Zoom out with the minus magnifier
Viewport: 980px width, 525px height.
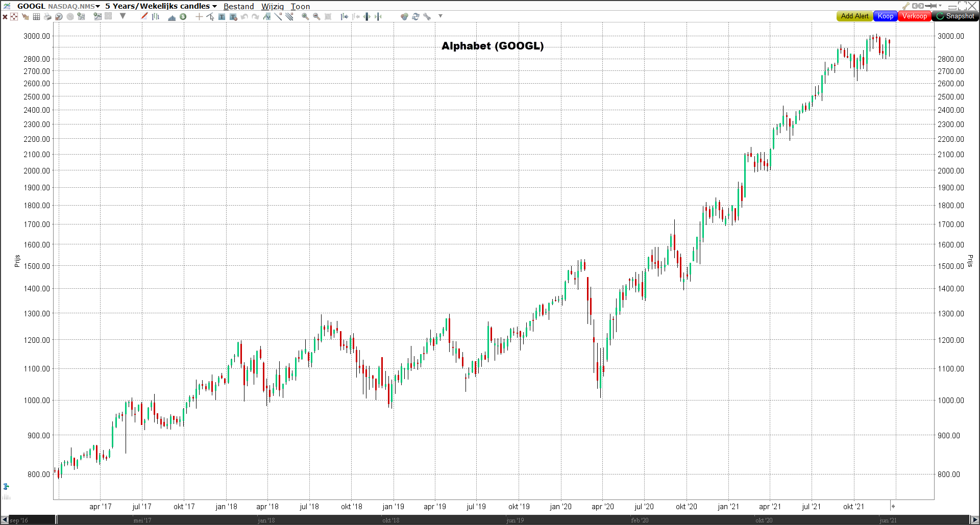coord(316,17)
